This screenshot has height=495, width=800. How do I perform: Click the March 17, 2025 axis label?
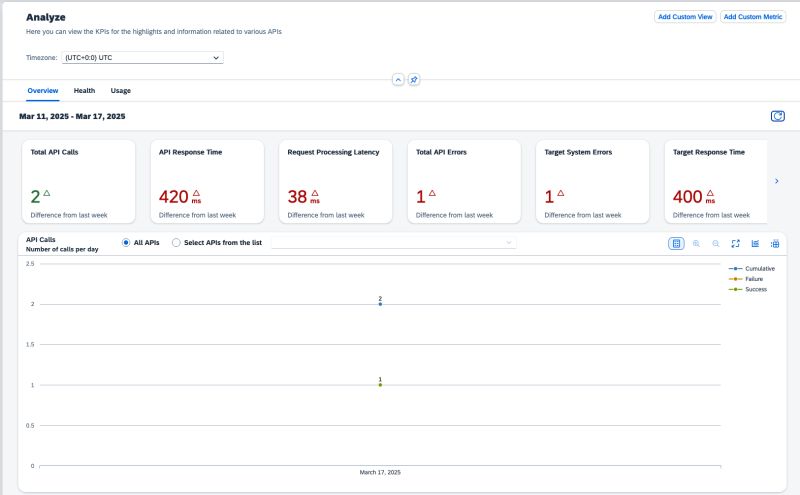(x=380, y=473)
